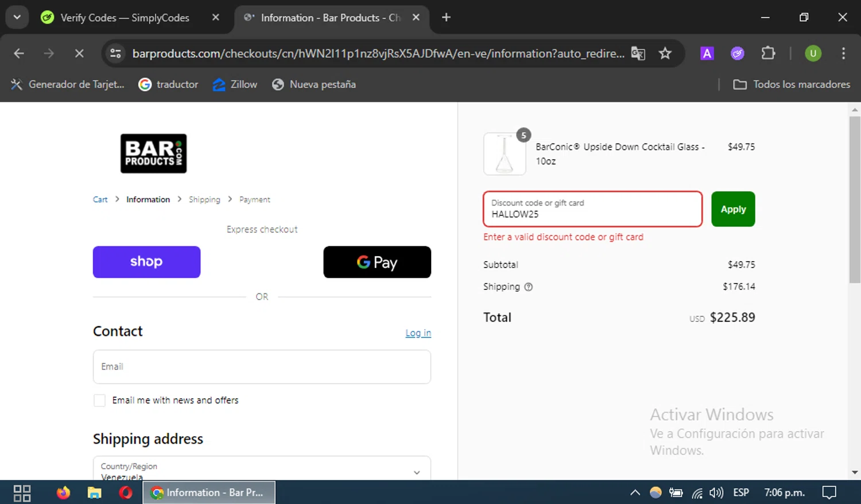Pay with Shop Pay button
This screenshot has height=504, width=861.
tap(146, 262)
